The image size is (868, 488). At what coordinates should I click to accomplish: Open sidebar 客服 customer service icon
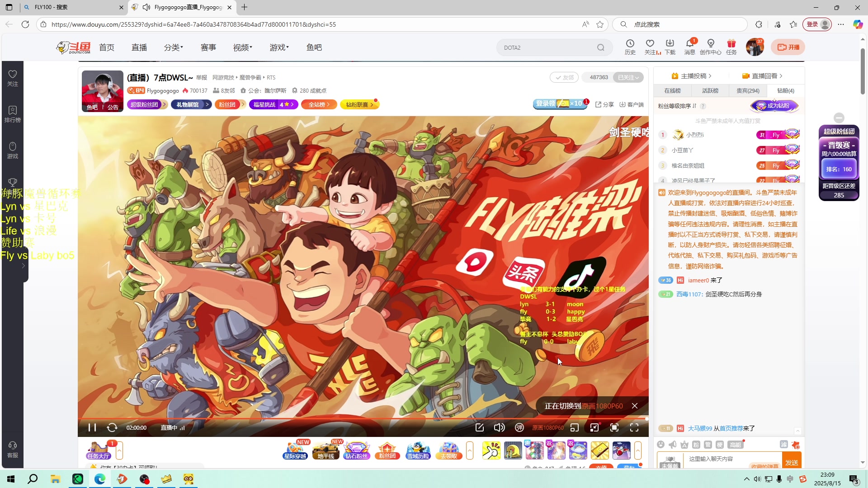[13, 450]
